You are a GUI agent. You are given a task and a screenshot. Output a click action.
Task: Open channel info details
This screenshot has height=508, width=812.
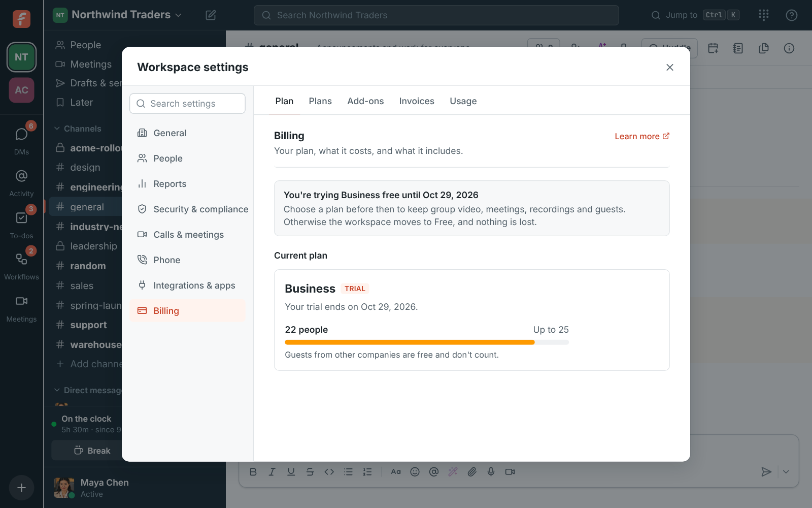[x=789, y=48]
